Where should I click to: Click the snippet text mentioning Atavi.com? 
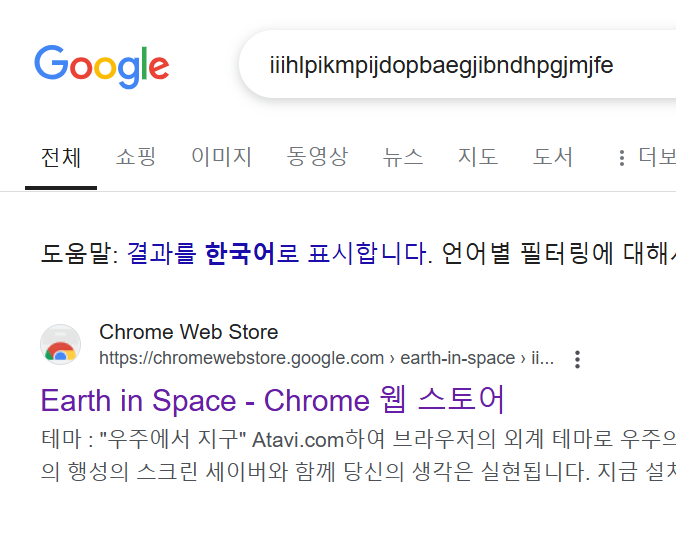click(x=358, y=455)
